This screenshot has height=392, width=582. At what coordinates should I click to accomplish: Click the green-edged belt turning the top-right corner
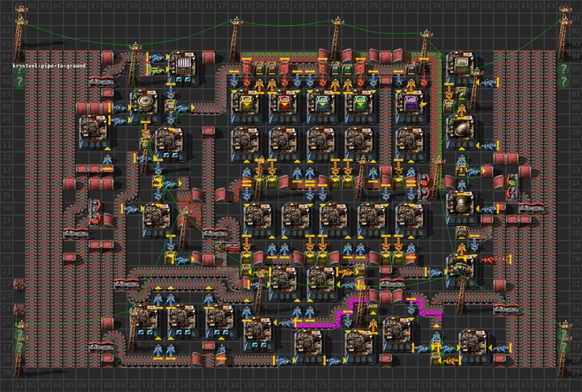coord(436,57)
